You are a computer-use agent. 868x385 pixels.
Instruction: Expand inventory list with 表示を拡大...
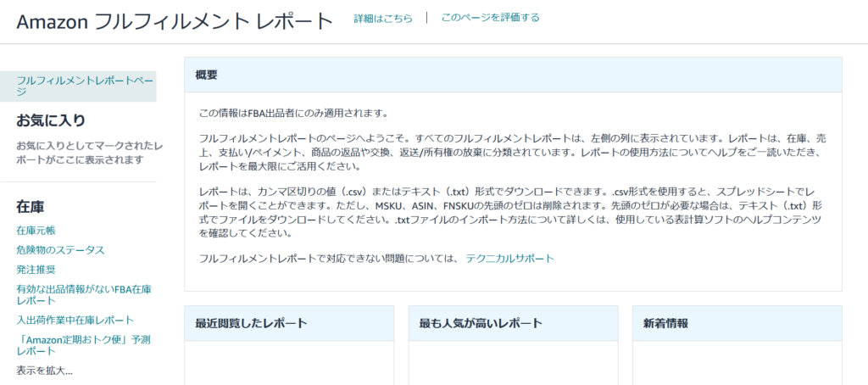(44, 370)
